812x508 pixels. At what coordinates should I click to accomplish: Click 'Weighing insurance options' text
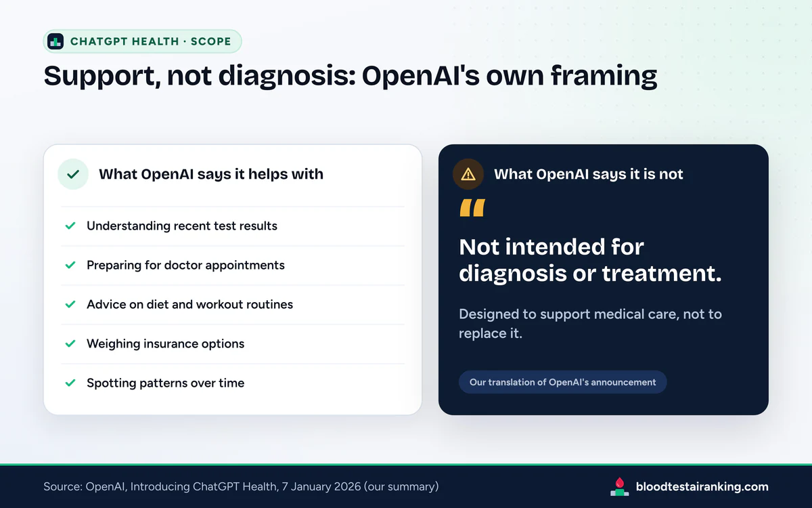click(x=166, y=343)
